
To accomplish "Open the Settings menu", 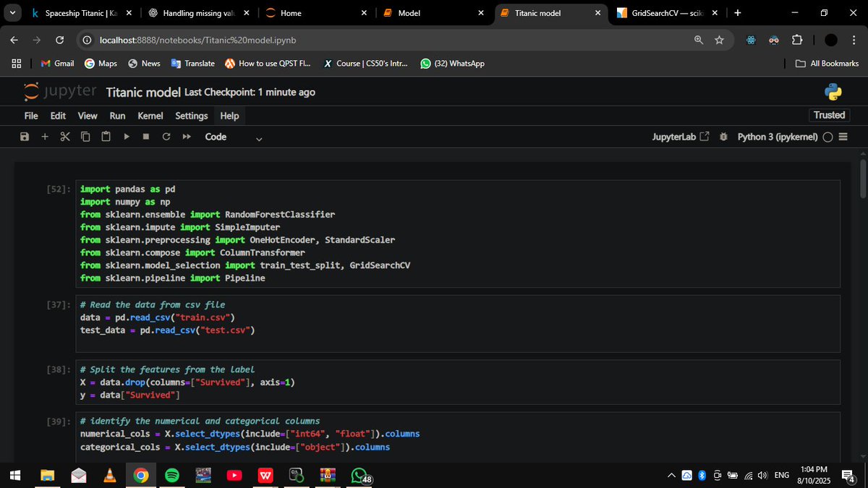I will (x=192, y=116).
